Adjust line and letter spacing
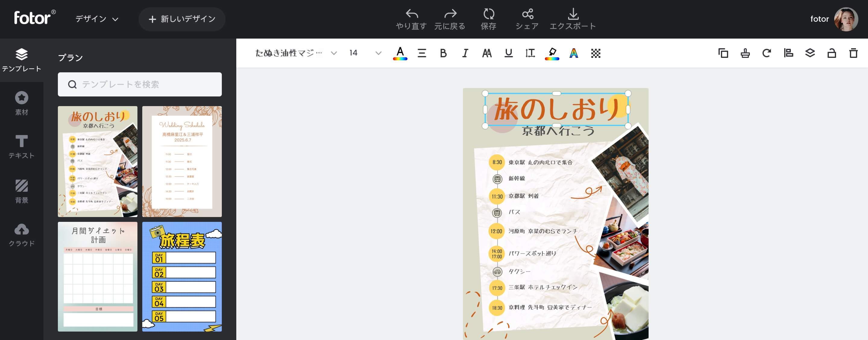Screen dimensions: 868x340 [x=530, y=53]
